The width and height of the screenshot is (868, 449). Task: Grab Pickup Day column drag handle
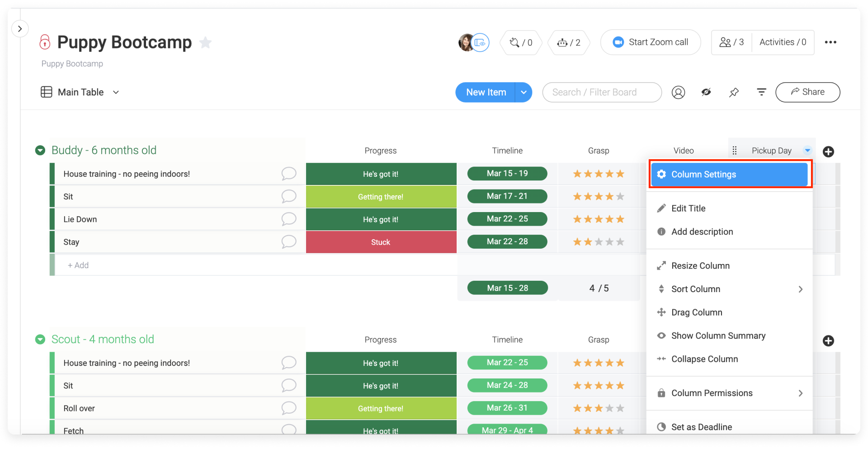(734, 151)
